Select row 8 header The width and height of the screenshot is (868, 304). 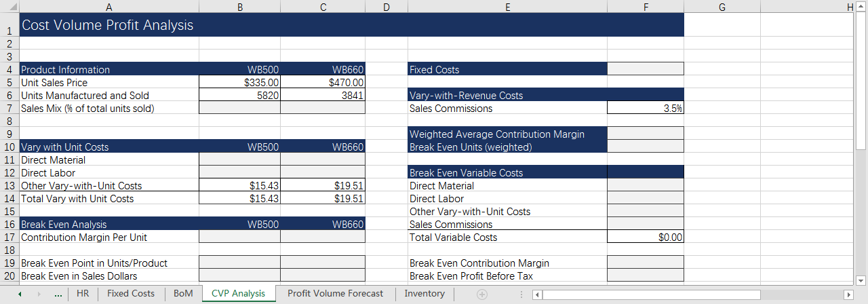click(9, 121)
